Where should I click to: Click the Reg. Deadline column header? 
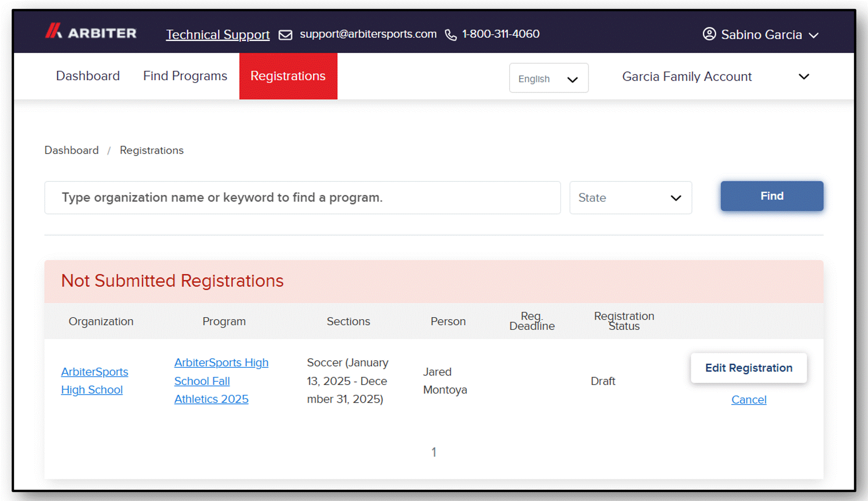(532, 321)
